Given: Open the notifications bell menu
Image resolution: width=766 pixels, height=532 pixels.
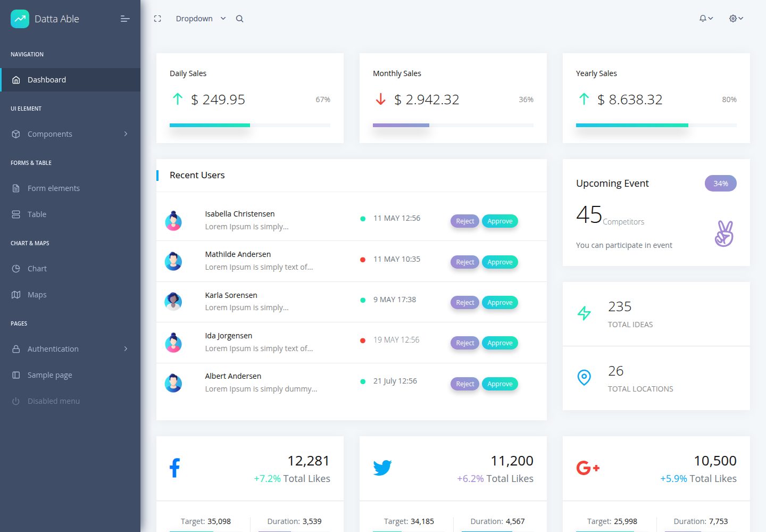Looking at the screenshot, I should pos(706,19).
